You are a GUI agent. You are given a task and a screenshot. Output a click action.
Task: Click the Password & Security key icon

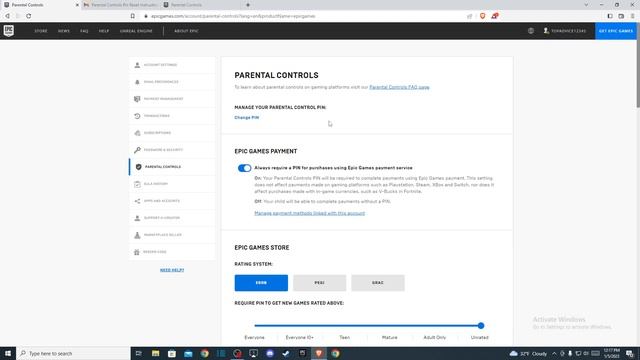[137, 150]
